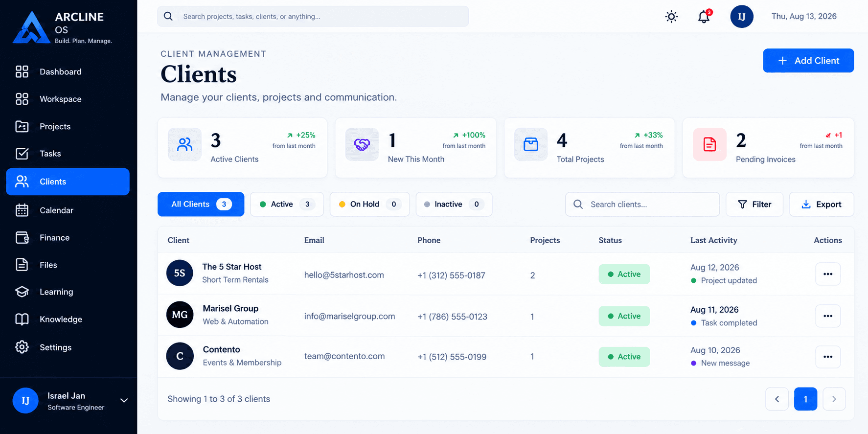Click the 5S client avatar
Viewport: 868px width, 434px height.
pos(180,273)
